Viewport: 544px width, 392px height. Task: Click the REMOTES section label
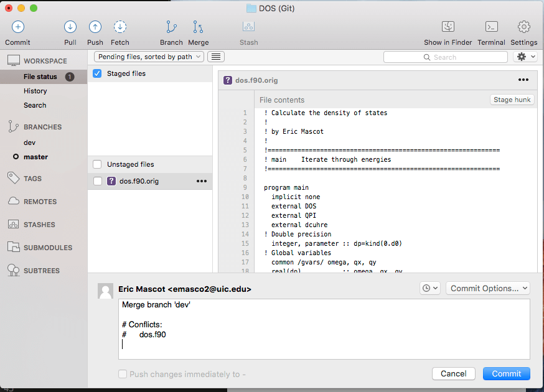[40, 202]
